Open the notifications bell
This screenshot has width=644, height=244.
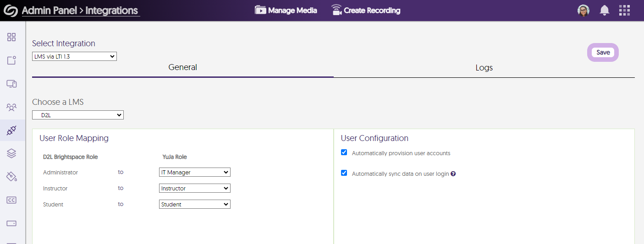(x=605, y=11)
